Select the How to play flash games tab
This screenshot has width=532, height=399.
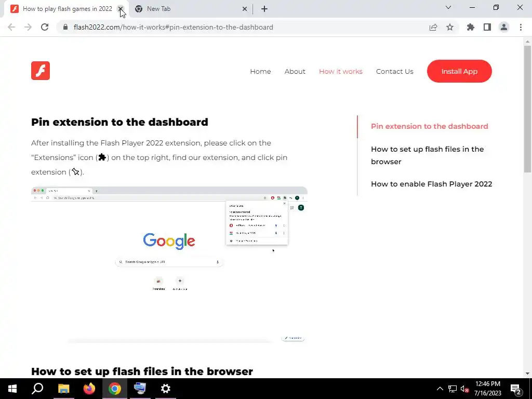(66, 9)
